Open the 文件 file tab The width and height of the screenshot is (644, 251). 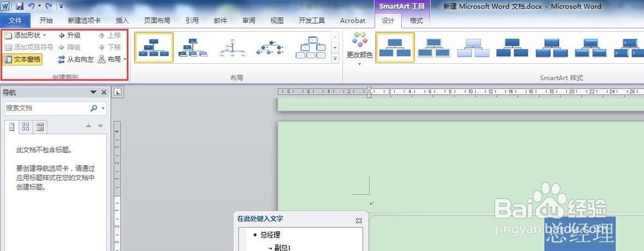pyautogui.click(x=15, y=21)
